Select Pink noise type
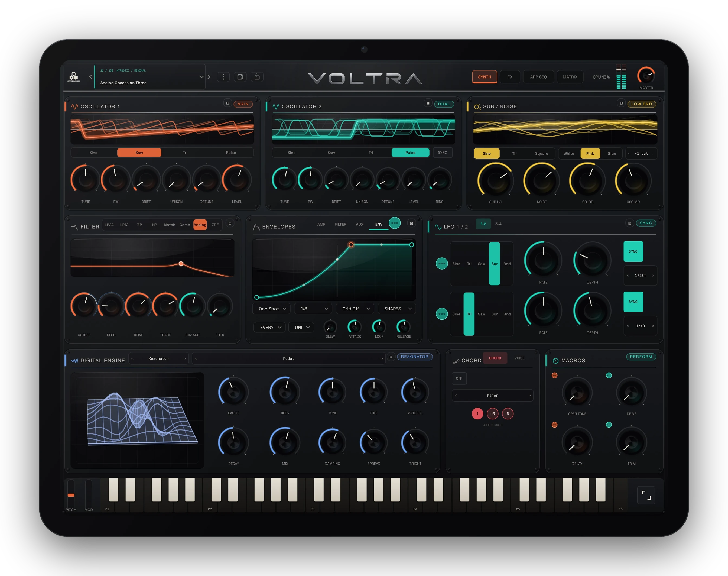This screenshot has width=728, height=576. pyautogui.click(x=590, y=153)
